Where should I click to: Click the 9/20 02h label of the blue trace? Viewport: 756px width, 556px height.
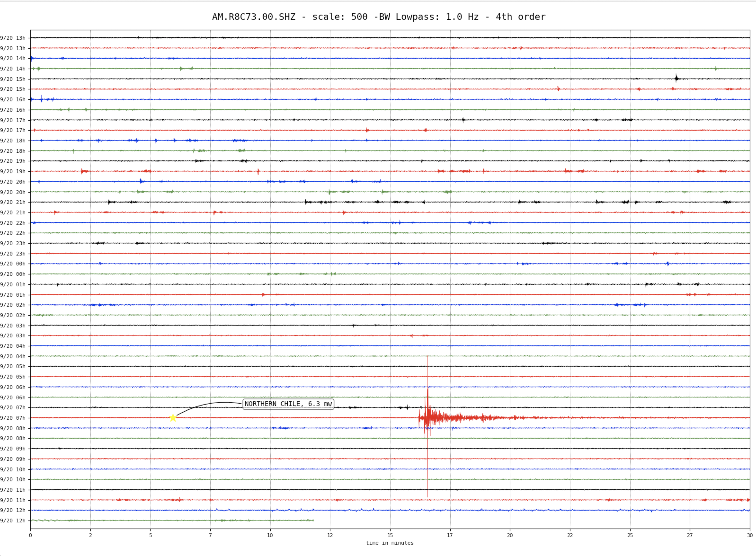click(13, 305)
